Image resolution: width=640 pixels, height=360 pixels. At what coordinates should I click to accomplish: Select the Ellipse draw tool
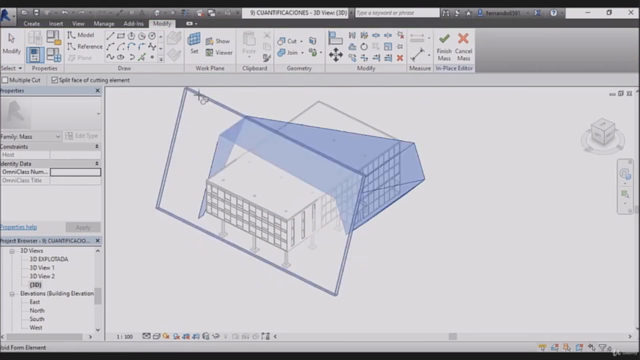tap(121, 57)
